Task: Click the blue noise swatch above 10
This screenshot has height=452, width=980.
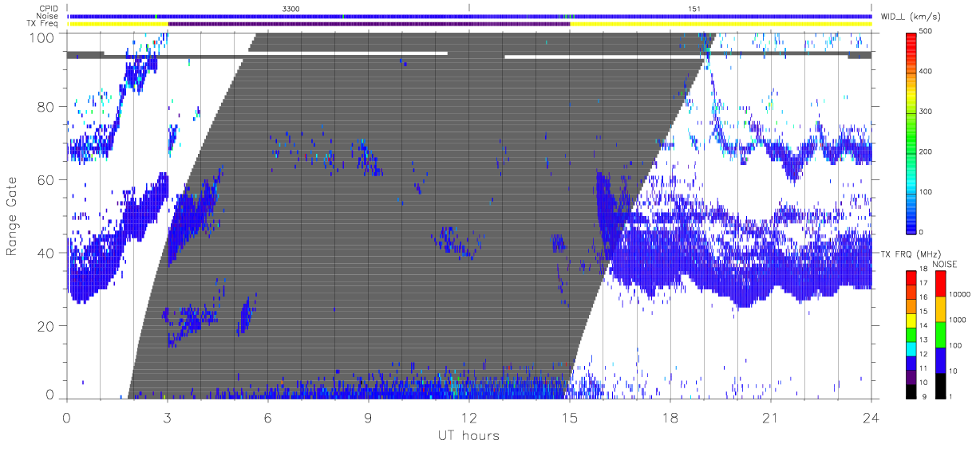Action: (940, 360)
